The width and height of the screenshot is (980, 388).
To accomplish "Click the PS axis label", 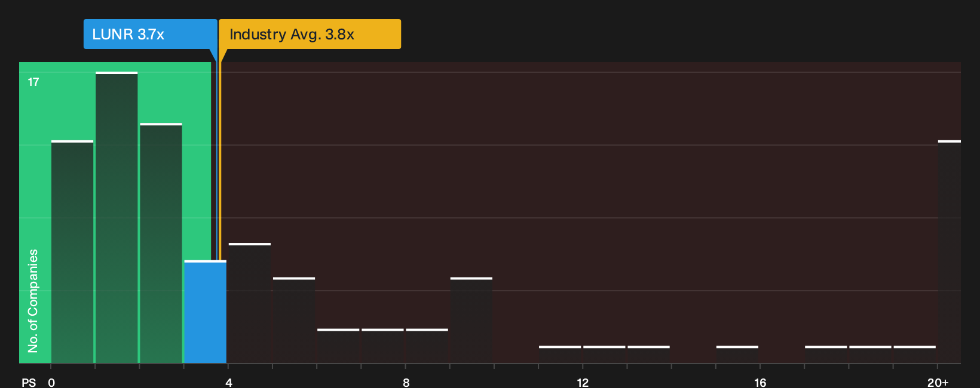I will (29, 383).
